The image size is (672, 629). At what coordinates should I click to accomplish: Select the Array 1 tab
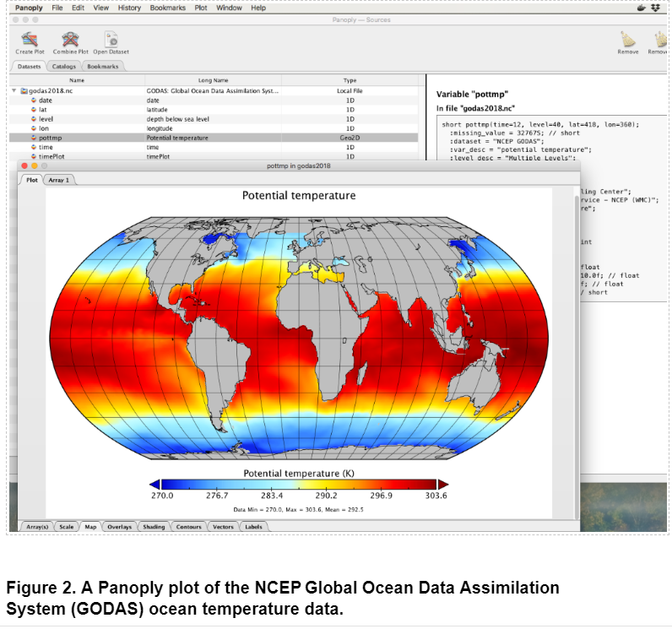click(59, 180)
